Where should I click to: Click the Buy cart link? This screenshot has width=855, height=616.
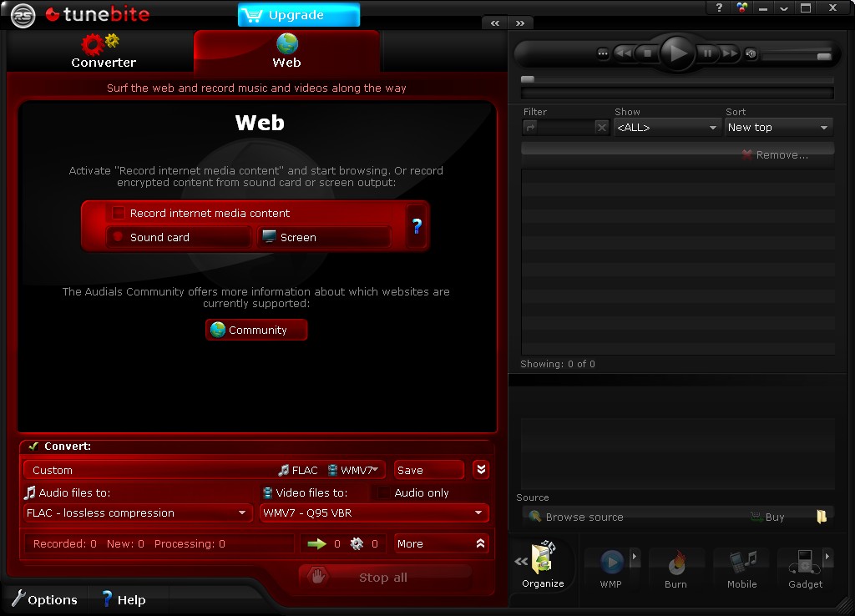pyautogui.click(x=767, y=517)
